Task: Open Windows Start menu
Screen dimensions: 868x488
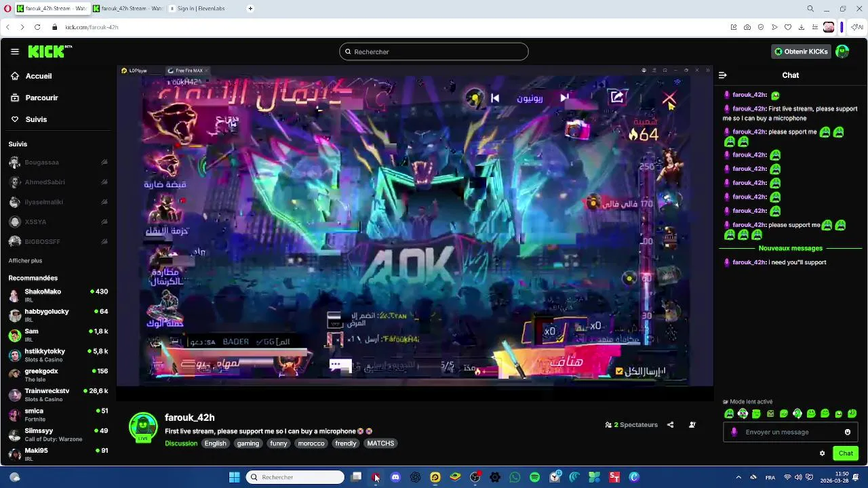Action: pyautogui.click(x=234, y=477)
